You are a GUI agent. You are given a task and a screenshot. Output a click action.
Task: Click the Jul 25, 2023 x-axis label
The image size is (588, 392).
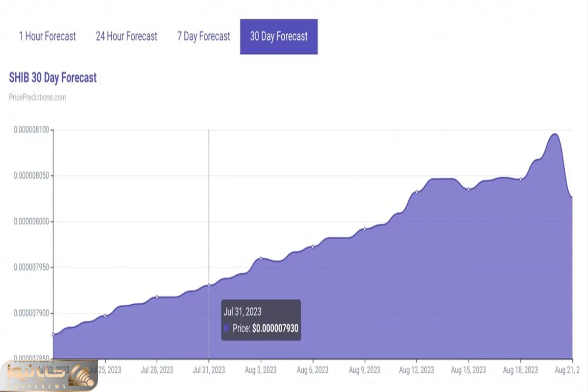104,369
